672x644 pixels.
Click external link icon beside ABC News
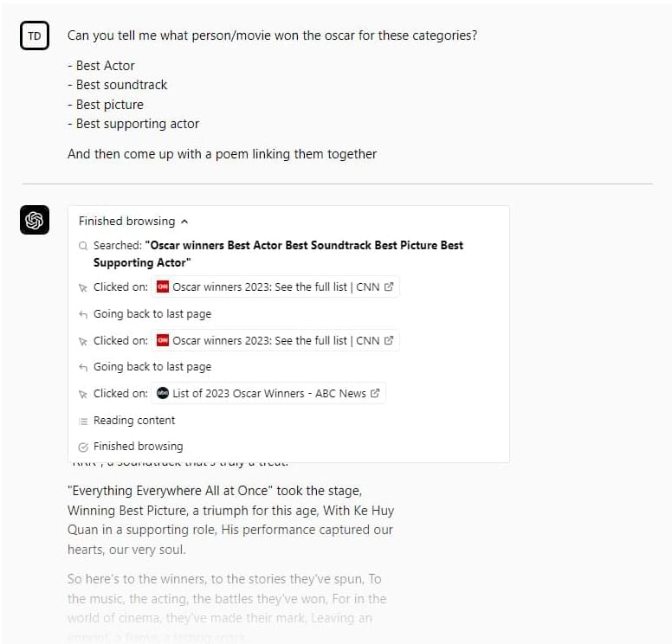point(375,393)
